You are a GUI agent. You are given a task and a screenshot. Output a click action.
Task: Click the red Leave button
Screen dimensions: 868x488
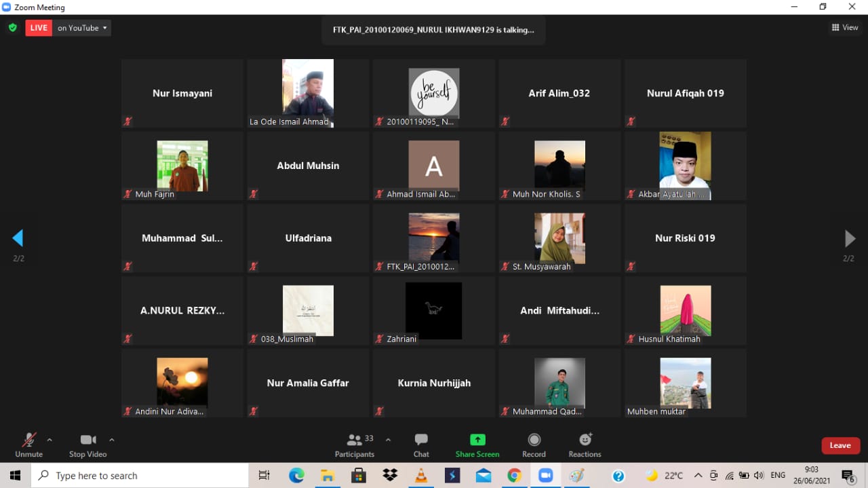coord(840,445)
